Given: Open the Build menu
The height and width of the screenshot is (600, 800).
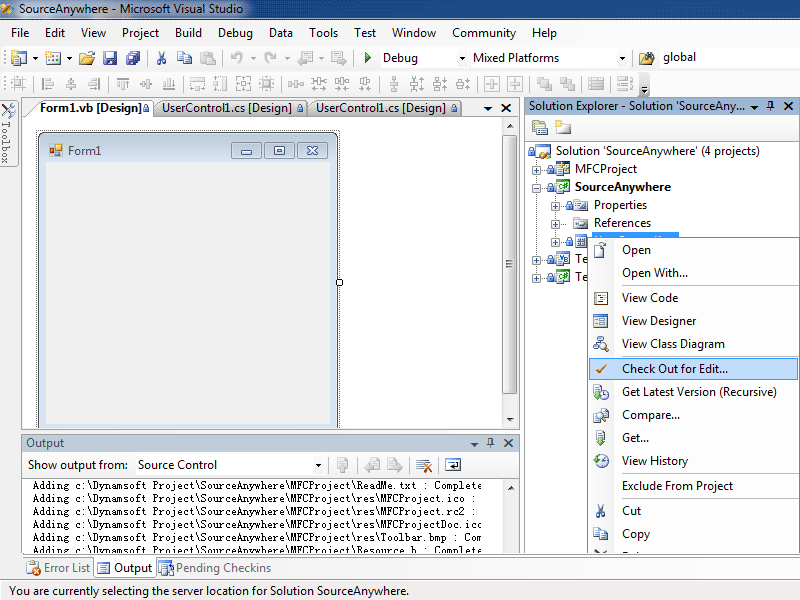Looking at the screenshot, I should (188, 33).
